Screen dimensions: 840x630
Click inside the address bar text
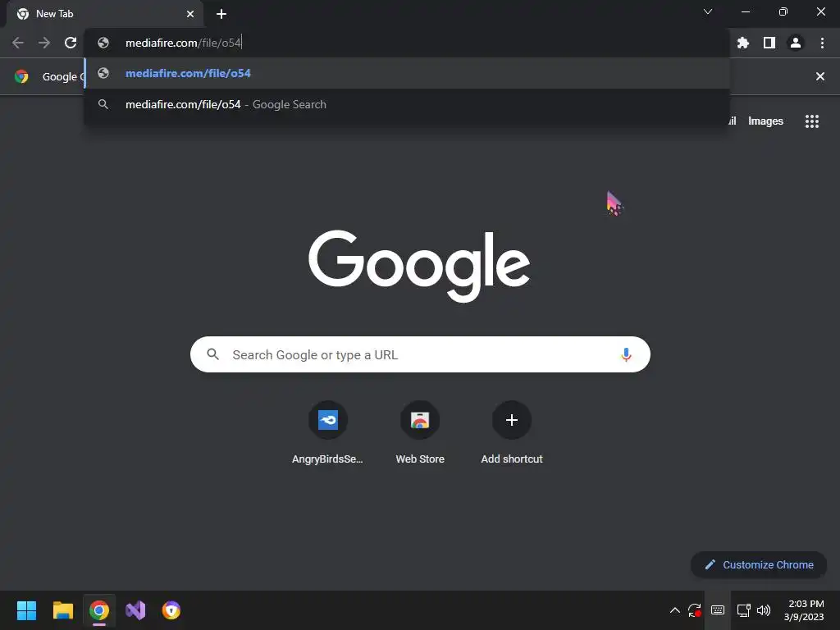(183, 43)
